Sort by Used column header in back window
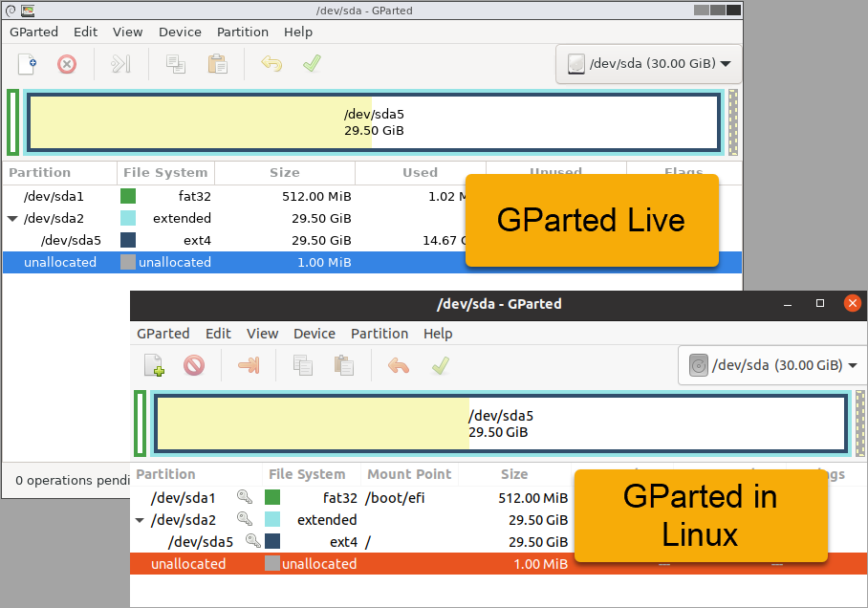This screenshot has width=868, height=608. pos(421,173)
